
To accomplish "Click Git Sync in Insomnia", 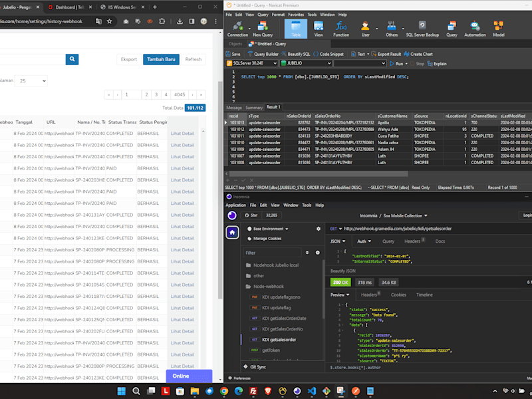I will 255,367.
